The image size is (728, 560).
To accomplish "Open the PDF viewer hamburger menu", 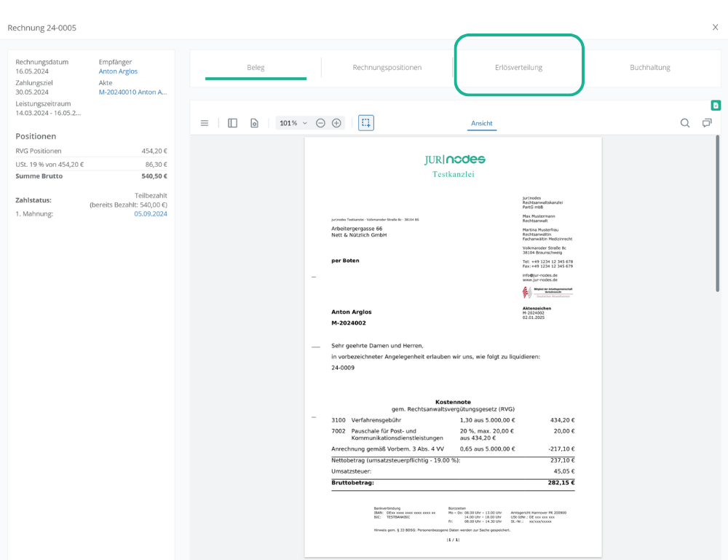I will point(205,123).
